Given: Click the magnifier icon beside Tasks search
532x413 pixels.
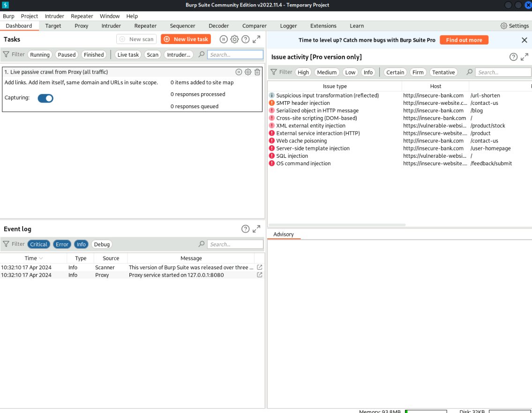Looking at the screenshot, I should 202,54.
